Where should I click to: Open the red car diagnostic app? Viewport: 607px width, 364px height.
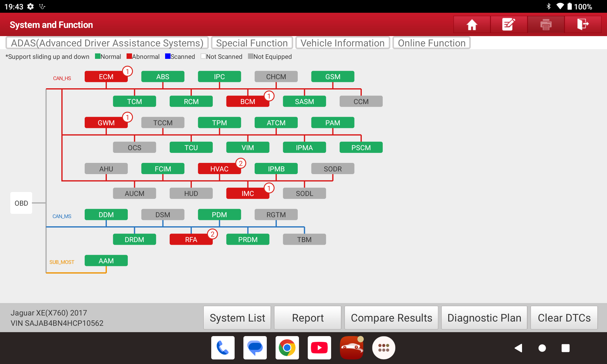tap(351, 348)
